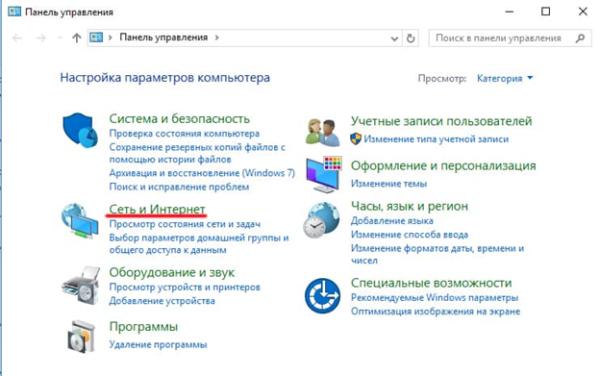Expand chevron after Панель управления breadcrumb

coord(217,37)
